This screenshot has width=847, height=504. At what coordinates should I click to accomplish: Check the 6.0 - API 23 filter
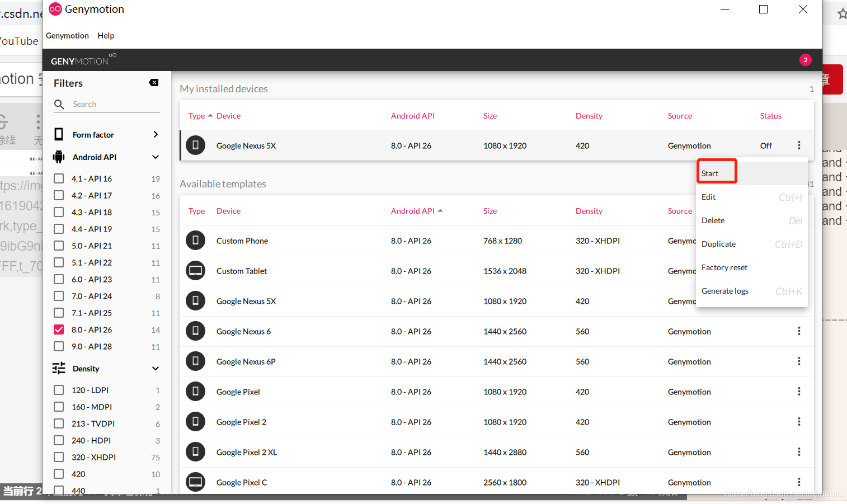click(59, 279)
